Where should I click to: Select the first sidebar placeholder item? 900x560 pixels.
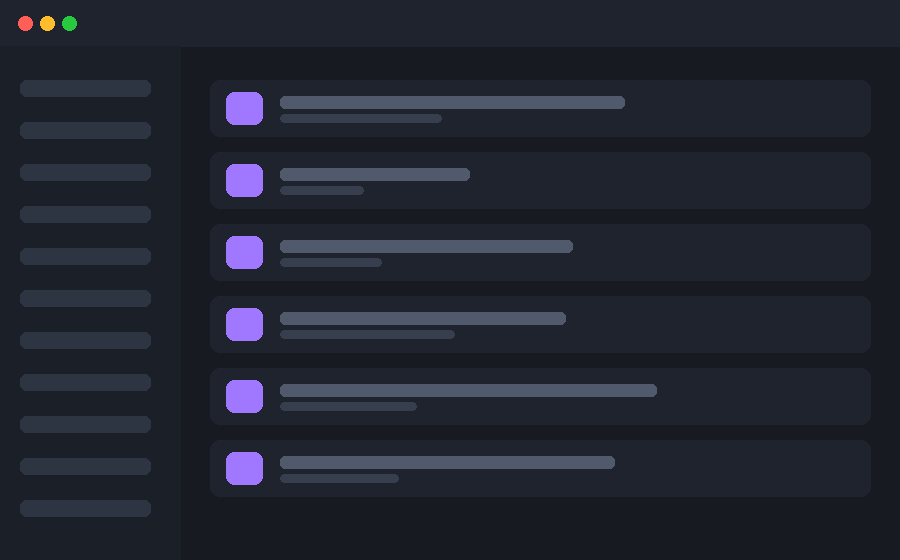(x=86, y=88)
